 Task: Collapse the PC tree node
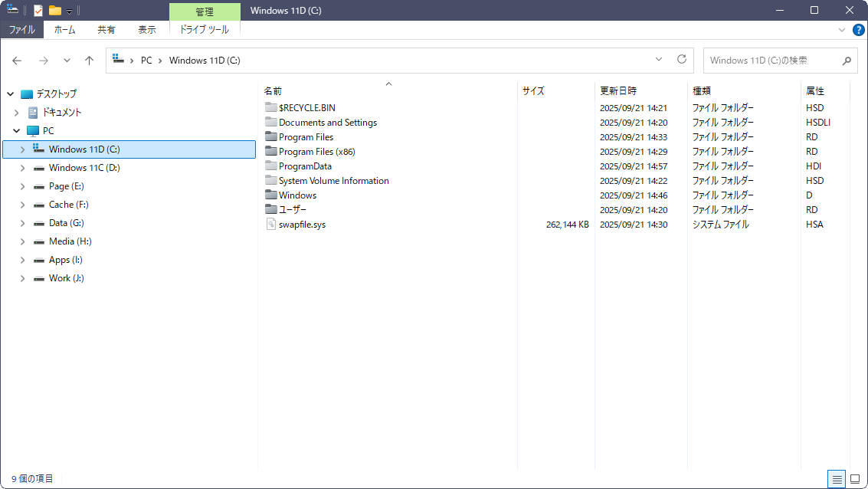tap(17, 131)
